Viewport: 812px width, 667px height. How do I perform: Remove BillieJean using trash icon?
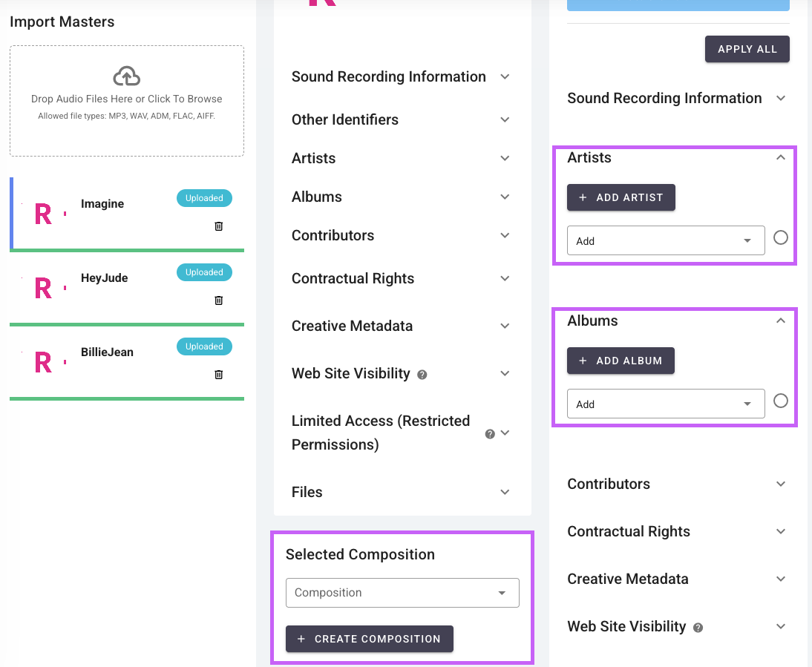(218, 375)
